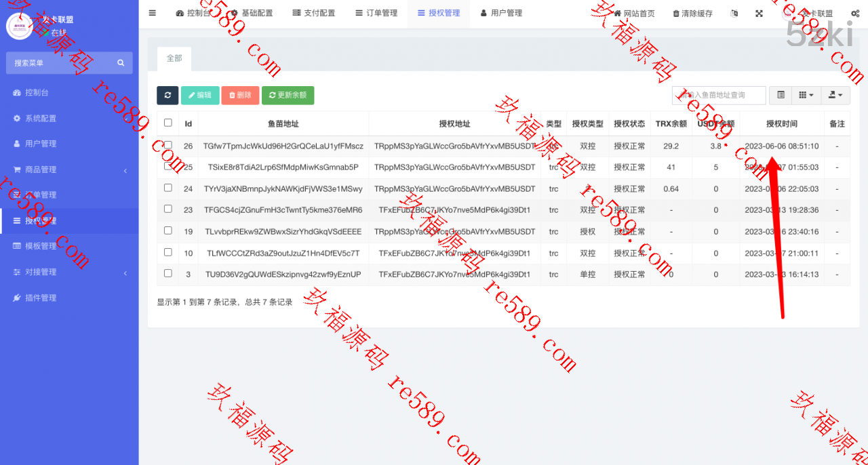Click the 授权地址 column header
The width and height of the screenshot is (868, 465).
[454, 124]
